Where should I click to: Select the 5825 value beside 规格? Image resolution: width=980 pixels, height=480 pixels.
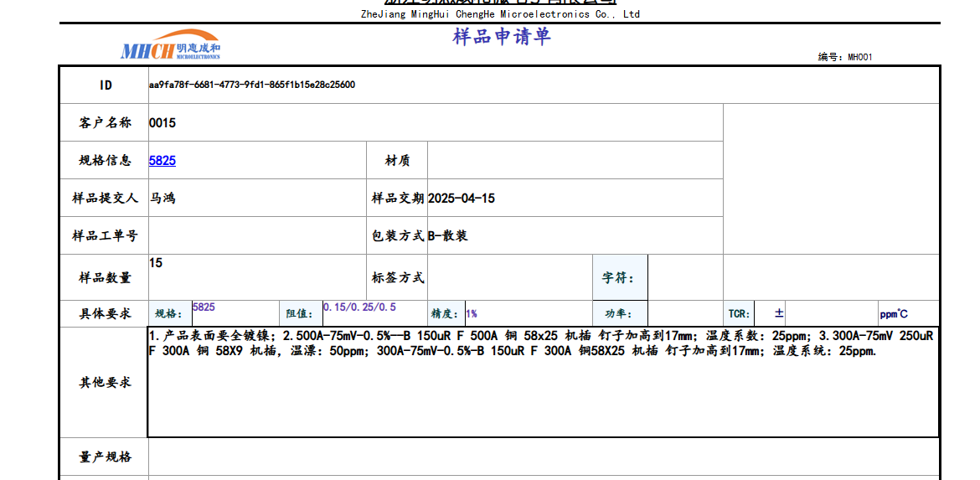235,314
